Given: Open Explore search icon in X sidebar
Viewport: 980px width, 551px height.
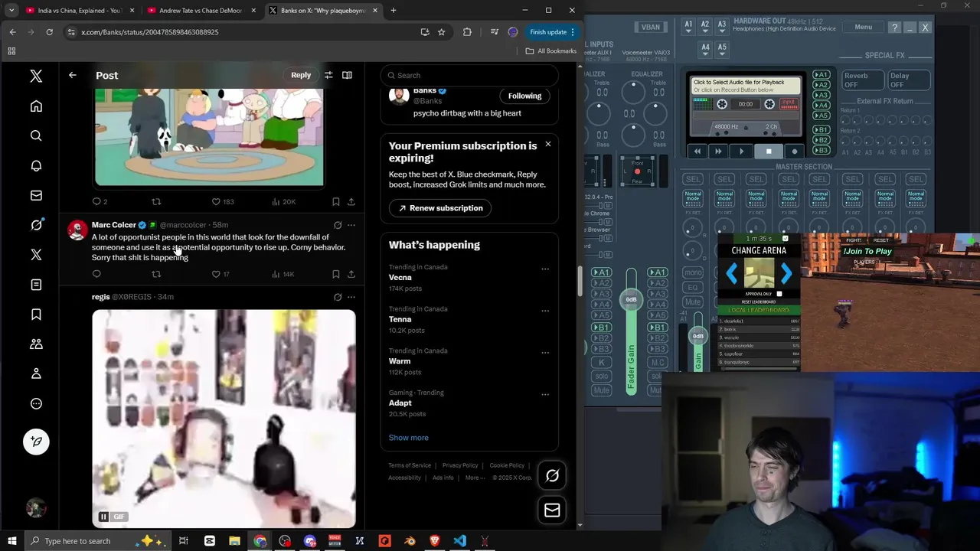Looking at the screenshot, I should coord(36,135).
